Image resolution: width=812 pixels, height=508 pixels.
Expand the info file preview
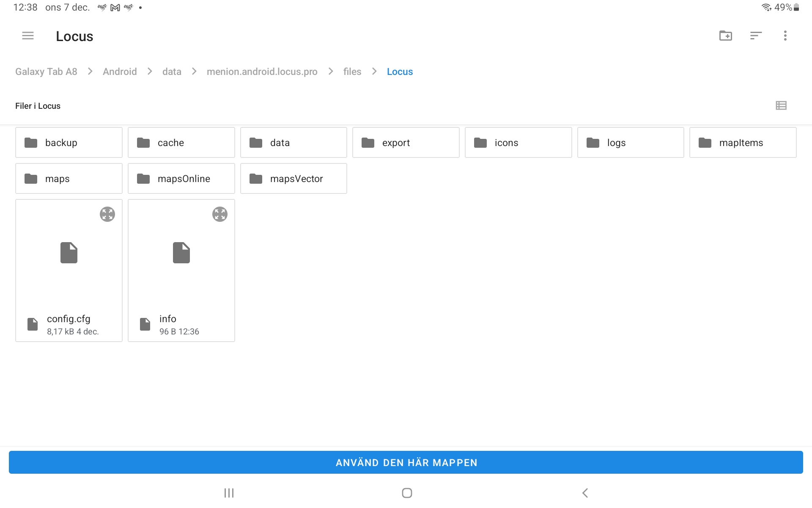click(x=220, y=214)
